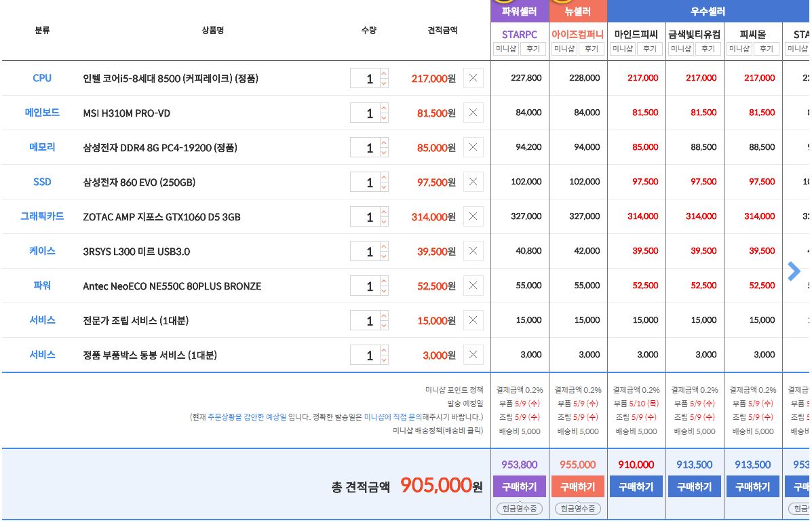
Task: View STARPC's 후기 reviews
Action: pyautogui.click(x=533, y=49)
